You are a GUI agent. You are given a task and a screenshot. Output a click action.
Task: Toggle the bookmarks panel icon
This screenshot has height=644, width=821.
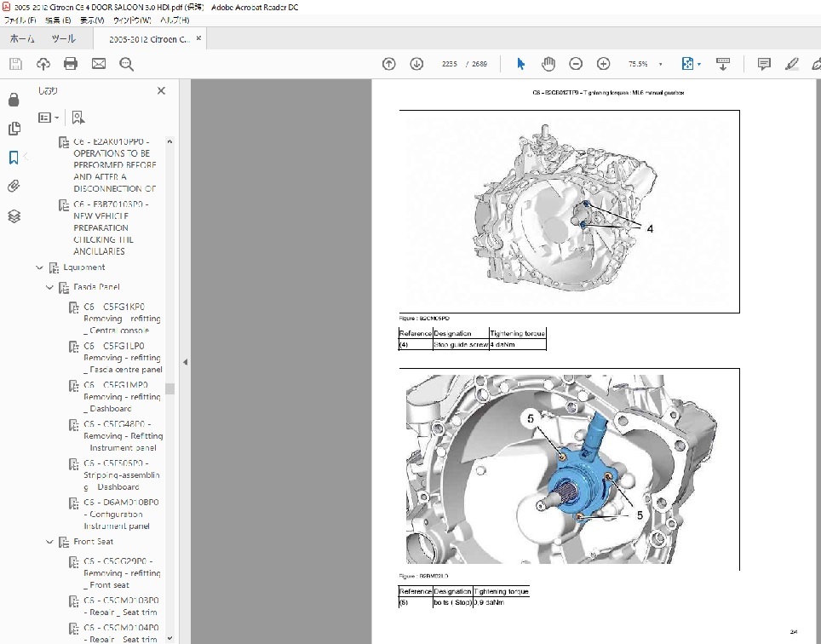14,157
